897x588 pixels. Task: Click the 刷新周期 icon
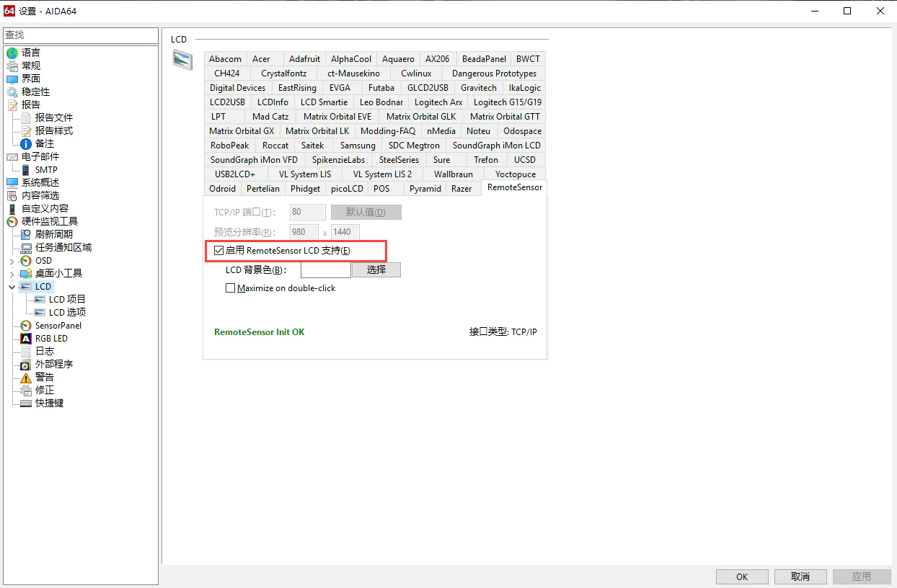click(26, 234)
